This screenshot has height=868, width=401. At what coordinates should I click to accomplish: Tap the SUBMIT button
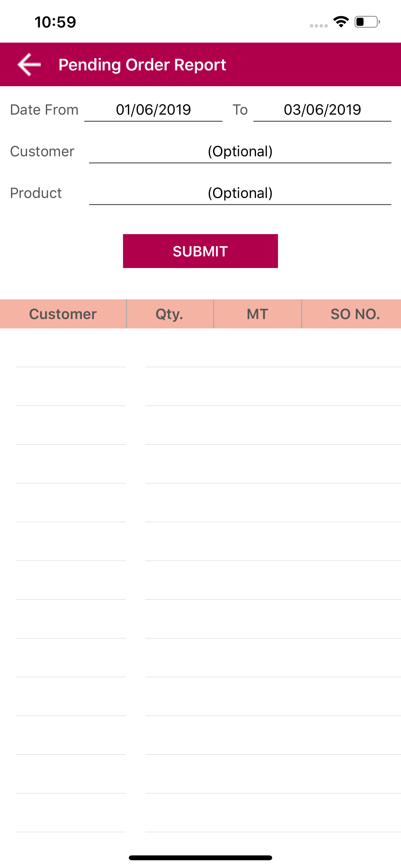(200, 251)
